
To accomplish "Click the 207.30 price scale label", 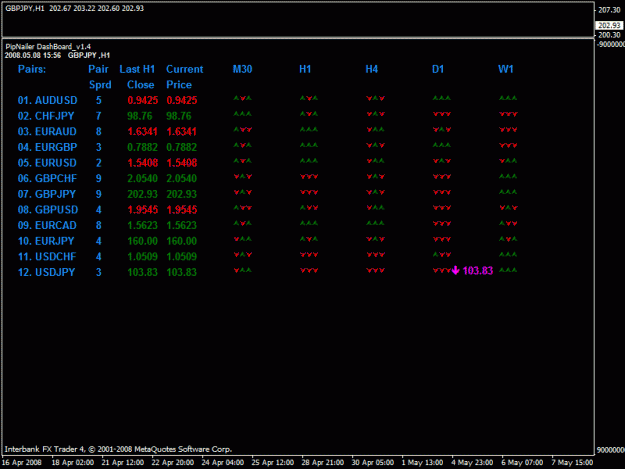I will coord(609,10).
